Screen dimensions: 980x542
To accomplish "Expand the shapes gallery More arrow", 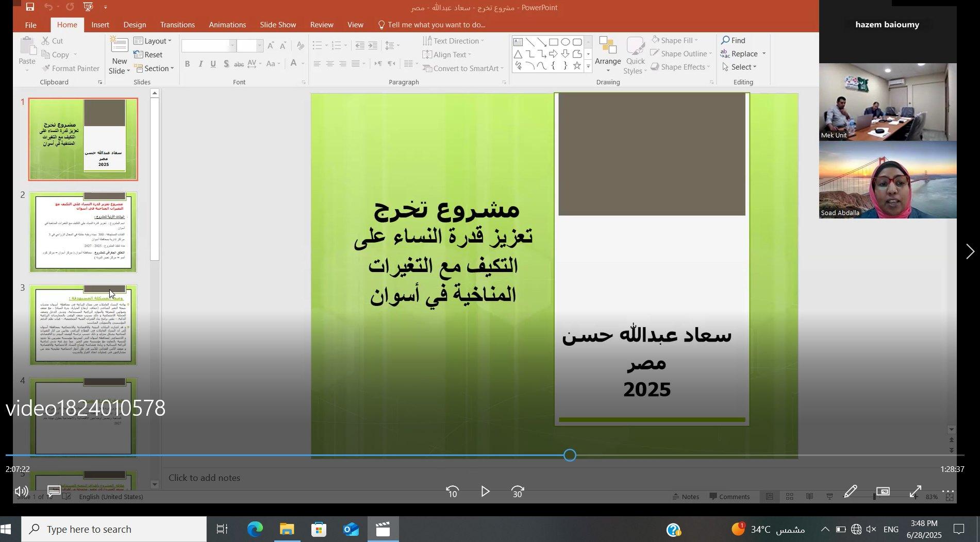I will (588, 66).
